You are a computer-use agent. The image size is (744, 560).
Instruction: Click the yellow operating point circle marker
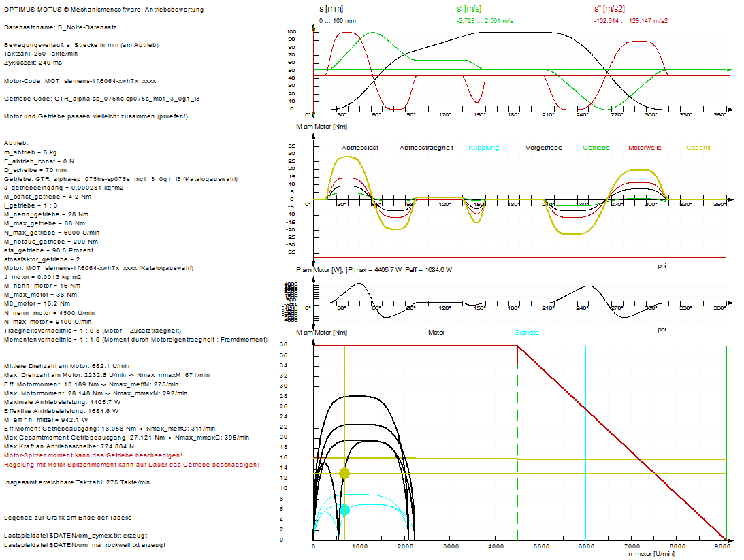tap(344, 473)
